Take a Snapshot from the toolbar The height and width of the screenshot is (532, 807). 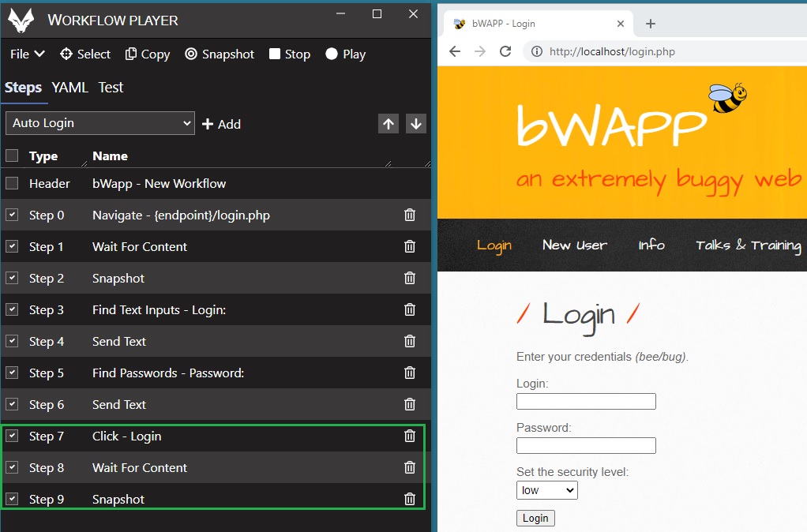point(220,54)
